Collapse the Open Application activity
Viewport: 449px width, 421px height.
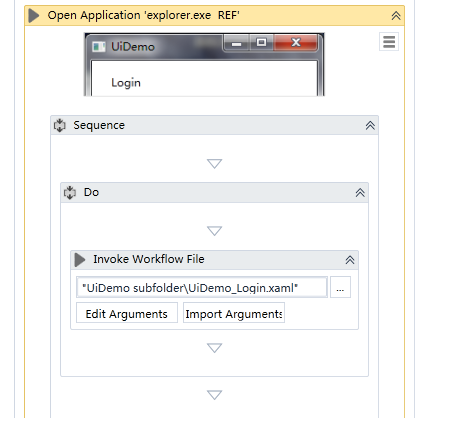tap(396, 15)
